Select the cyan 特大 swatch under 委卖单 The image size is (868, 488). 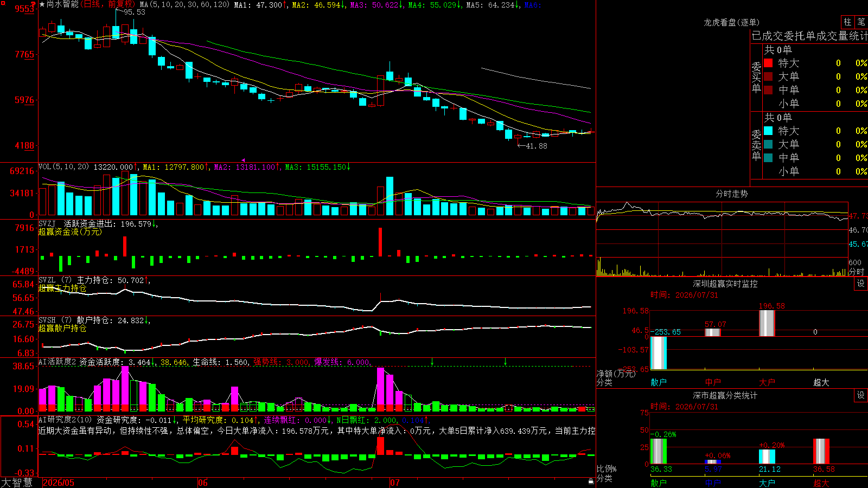click(x=768, y=131)
